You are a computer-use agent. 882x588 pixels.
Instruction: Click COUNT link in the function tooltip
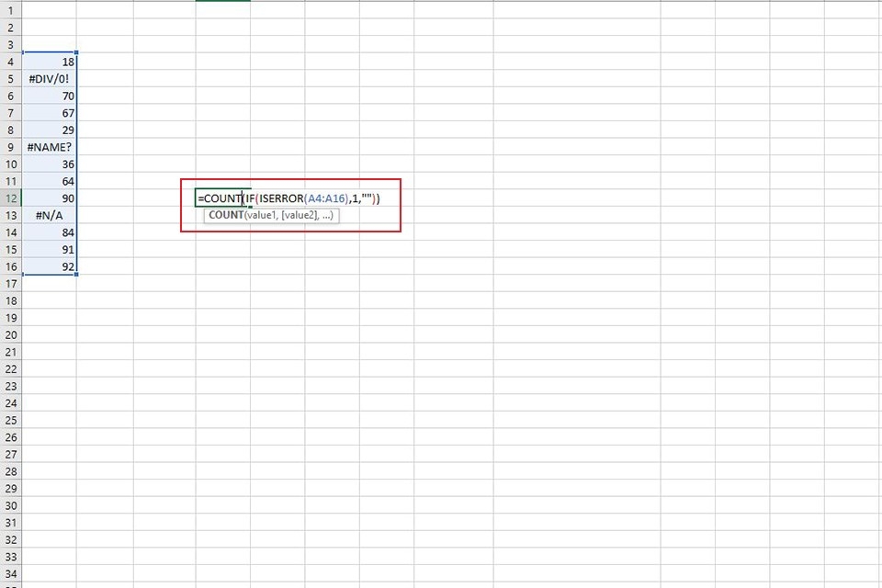pos(226,214)
